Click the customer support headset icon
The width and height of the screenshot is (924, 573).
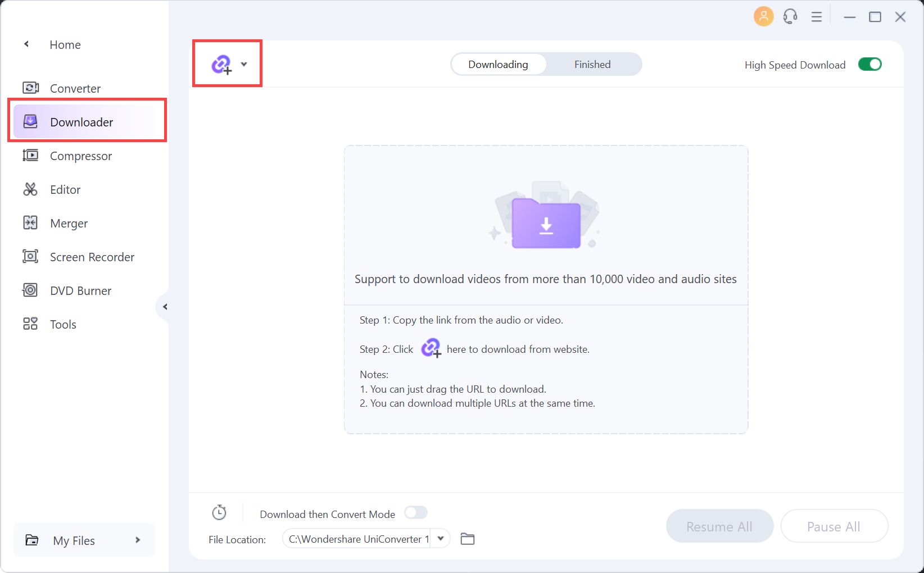[x=790, y=17]
